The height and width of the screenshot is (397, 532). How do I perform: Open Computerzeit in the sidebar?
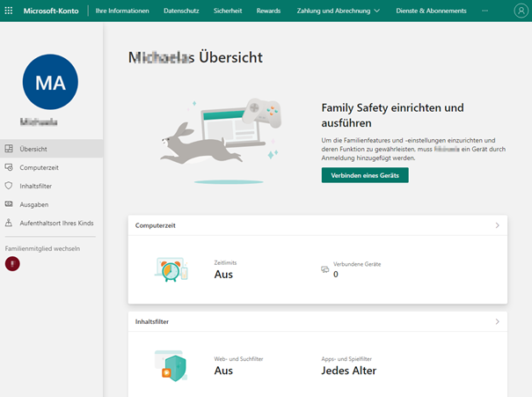click(52, 167)
